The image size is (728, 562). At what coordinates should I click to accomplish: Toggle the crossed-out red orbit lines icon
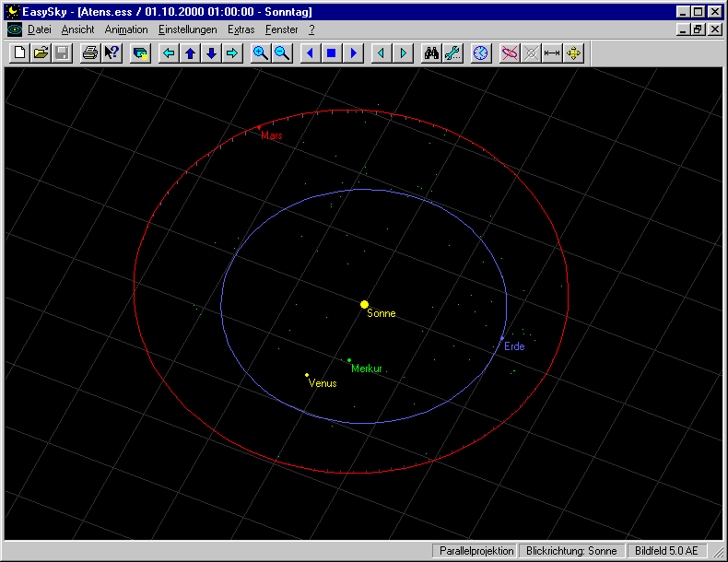[510, 53]
